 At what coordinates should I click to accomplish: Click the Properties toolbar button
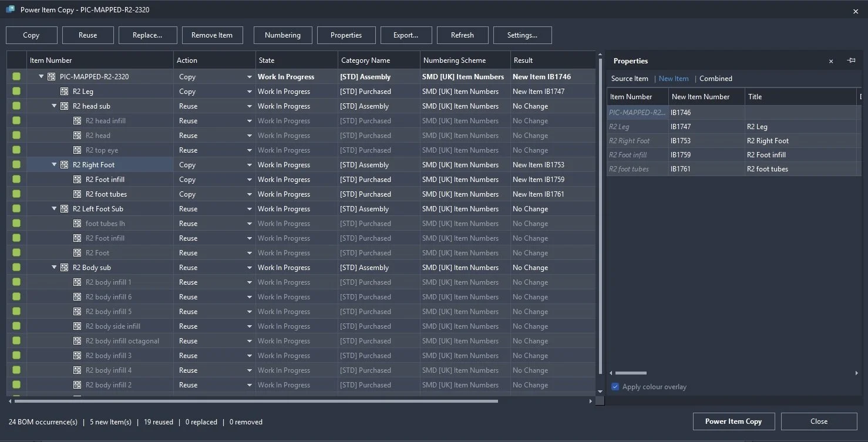pos(346,35)
